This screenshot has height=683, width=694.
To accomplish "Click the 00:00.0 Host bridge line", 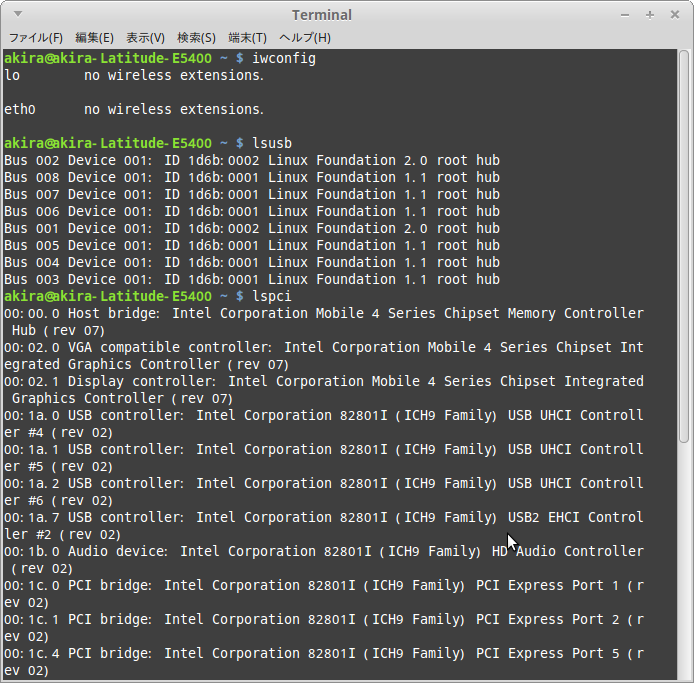I will (324, 313).
